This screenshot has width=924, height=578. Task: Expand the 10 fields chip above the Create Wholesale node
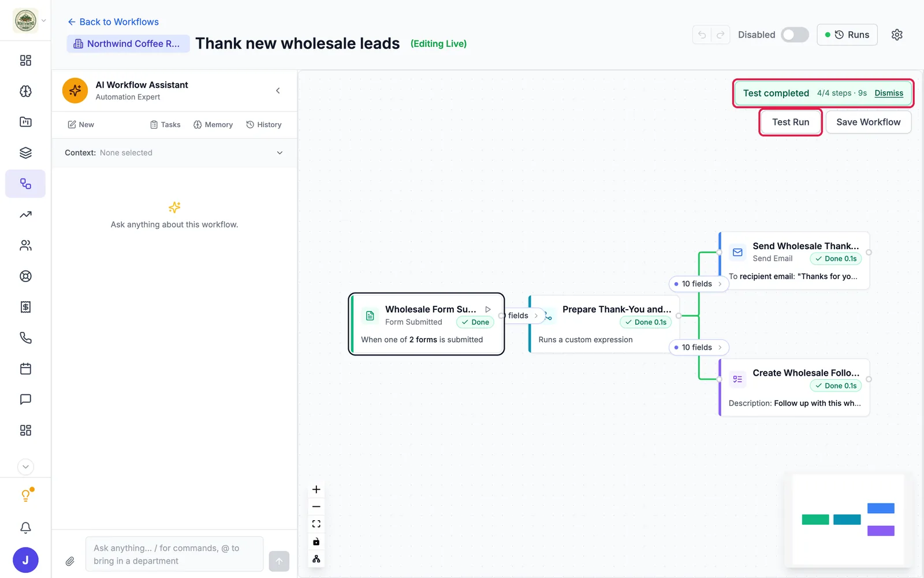tap(699, 347)
